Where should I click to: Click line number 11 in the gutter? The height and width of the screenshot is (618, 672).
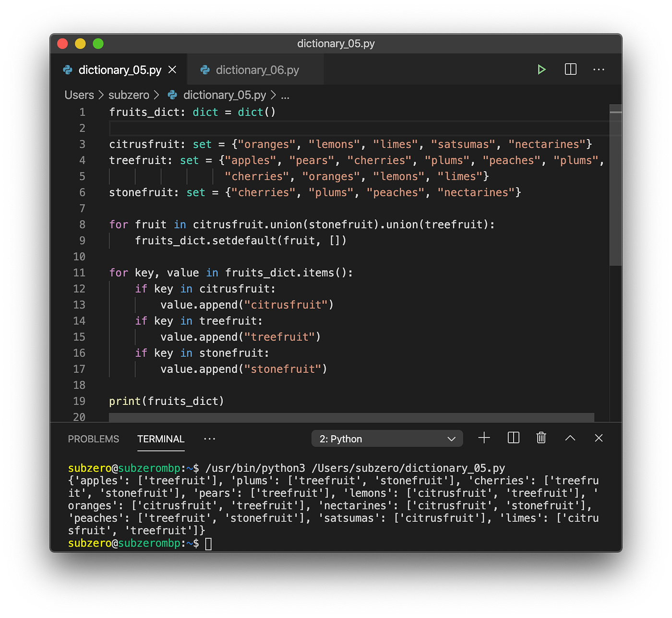pyautogui.click(x=79, y=273)
